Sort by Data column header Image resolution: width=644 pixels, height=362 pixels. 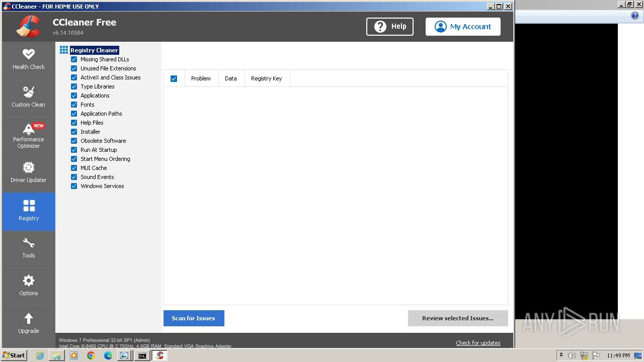(231, 78)
